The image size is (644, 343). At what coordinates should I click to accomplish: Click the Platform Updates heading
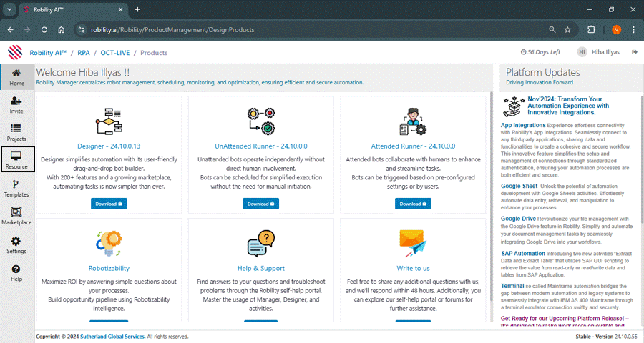coord(542,73)
